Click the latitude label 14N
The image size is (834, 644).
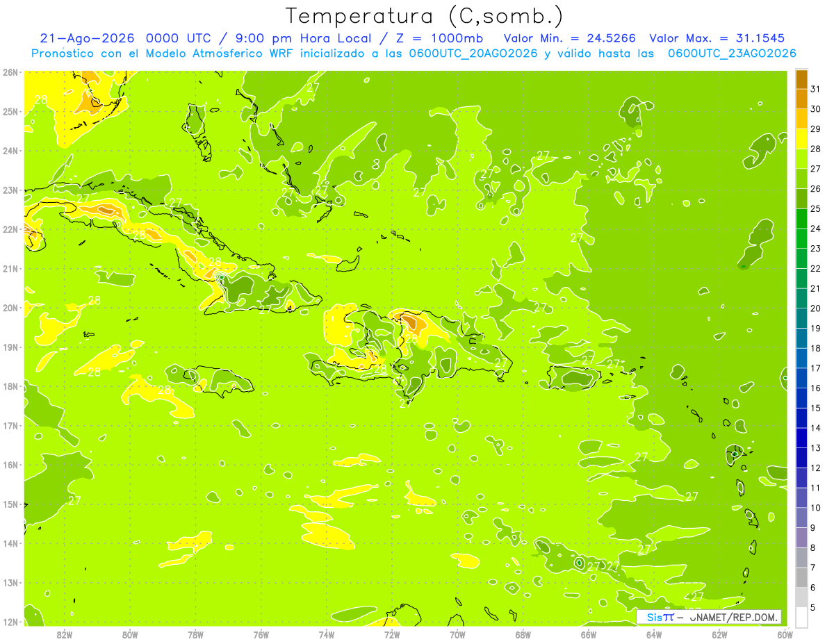(x=10, y=543)
